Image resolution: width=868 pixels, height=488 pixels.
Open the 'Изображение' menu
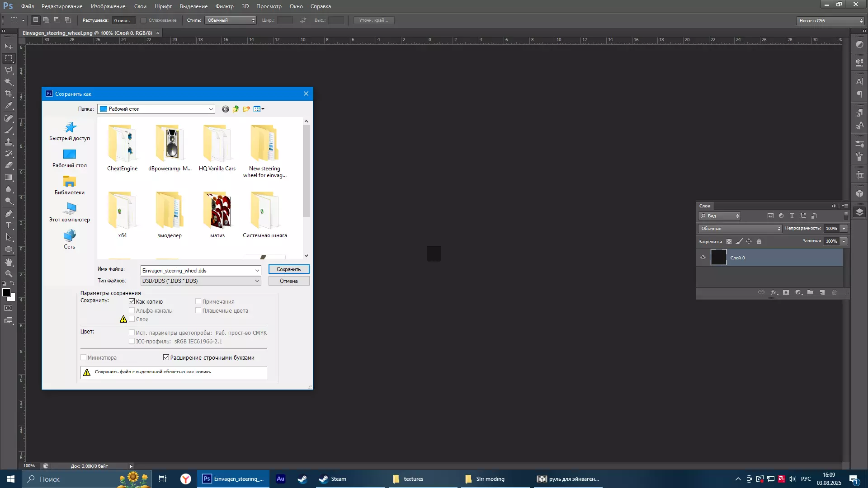(x=108, y=6)
